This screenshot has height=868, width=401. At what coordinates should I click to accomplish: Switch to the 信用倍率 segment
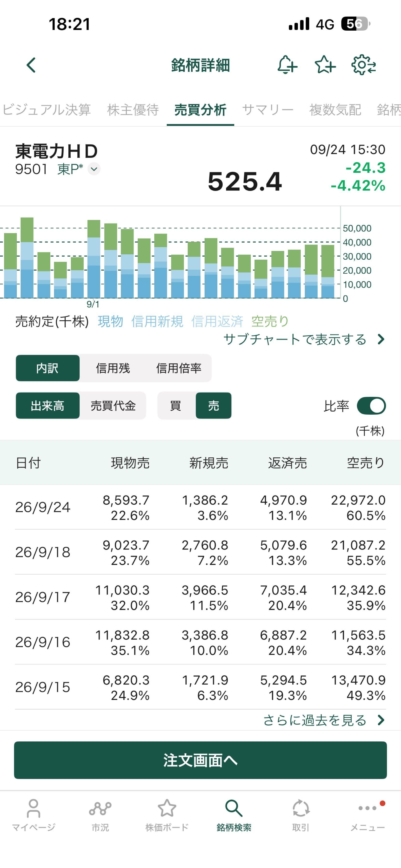point(179,368)
